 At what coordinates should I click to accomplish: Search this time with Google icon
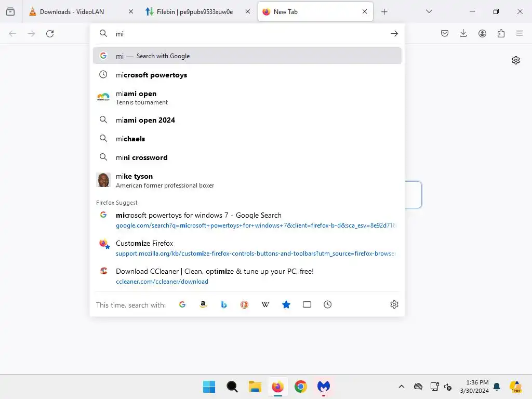coord(182,304)
